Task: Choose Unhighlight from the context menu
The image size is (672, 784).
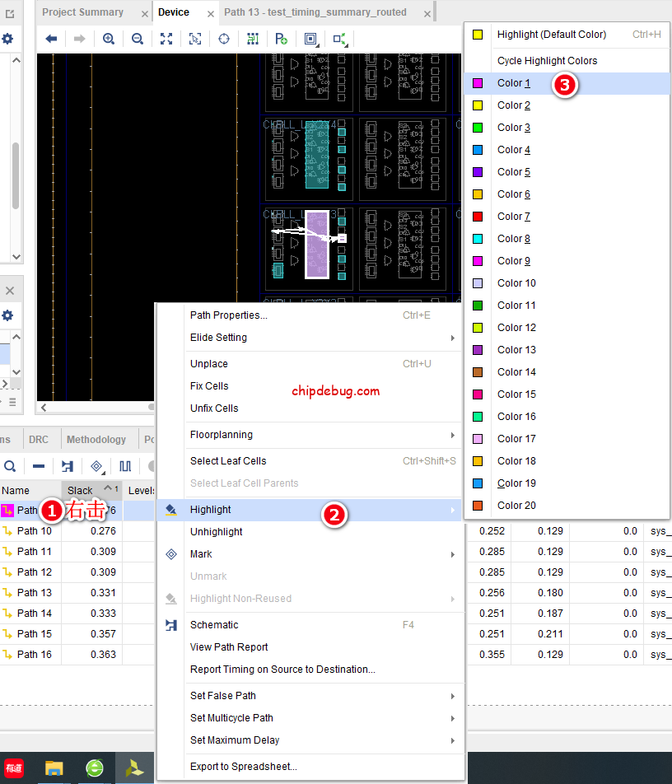Action: click(x=217, y=532)
